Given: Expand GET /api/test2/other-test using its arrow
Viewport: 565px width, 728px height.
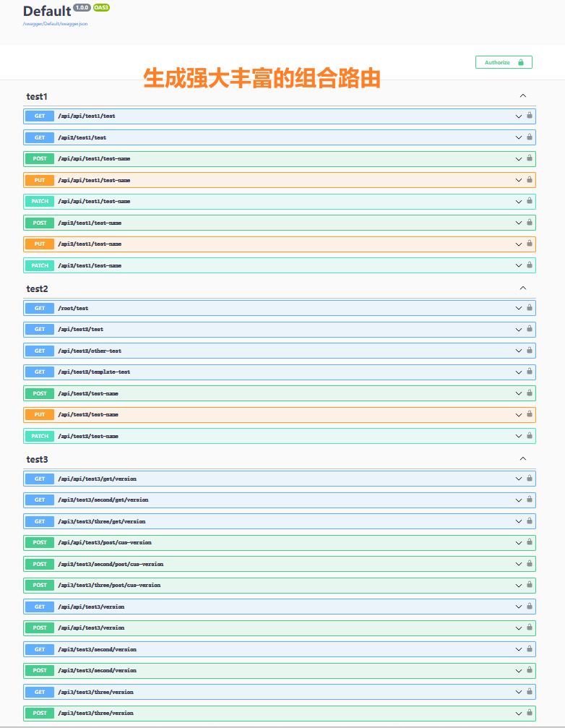Looking at the screenshot, I should tap(518, 351).
